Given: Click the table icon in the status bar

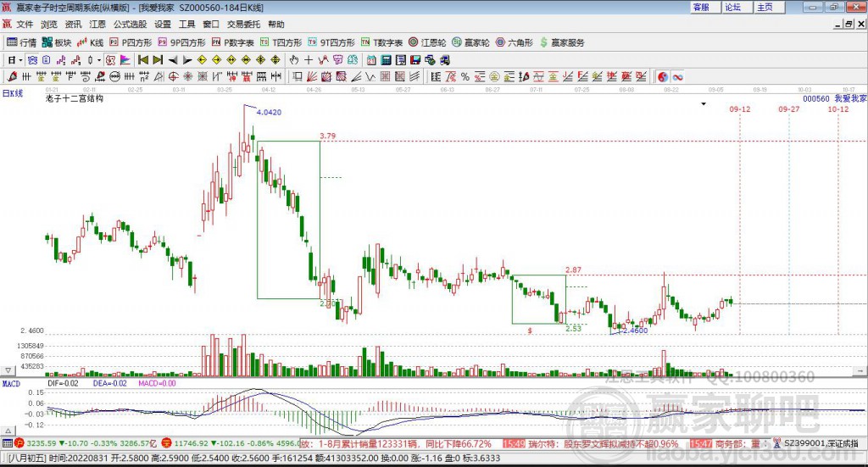Looking at the screenshot, I should tap(7, 443).
